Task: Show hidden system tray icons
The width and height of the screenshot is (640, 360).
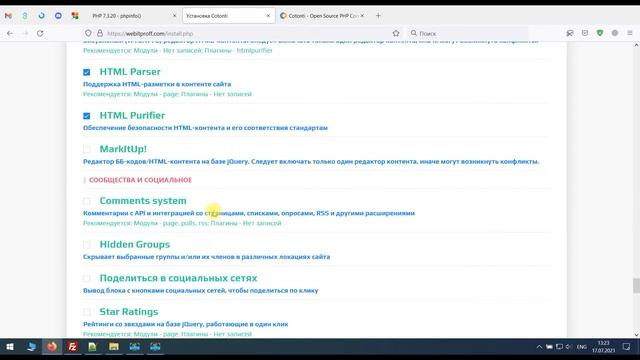Action: (539, 347)
